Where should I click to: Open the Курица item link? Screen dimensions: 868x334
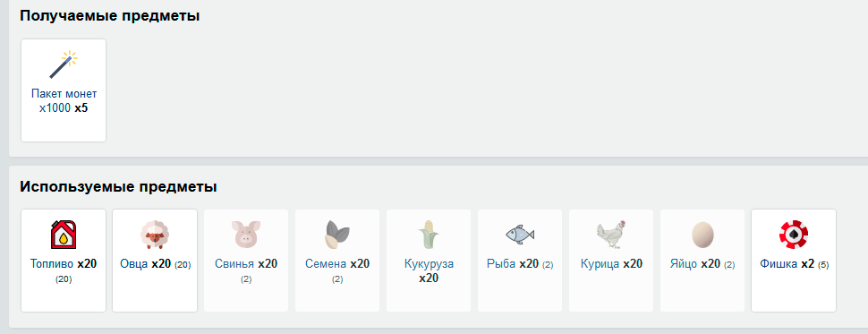(x=600, y=263)
